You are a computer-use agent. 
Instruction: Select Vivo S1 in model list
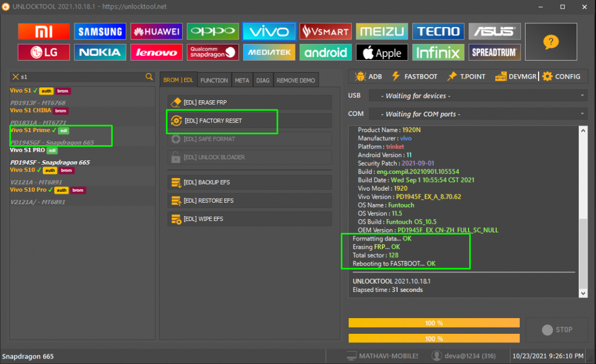(x=82, y=96)
